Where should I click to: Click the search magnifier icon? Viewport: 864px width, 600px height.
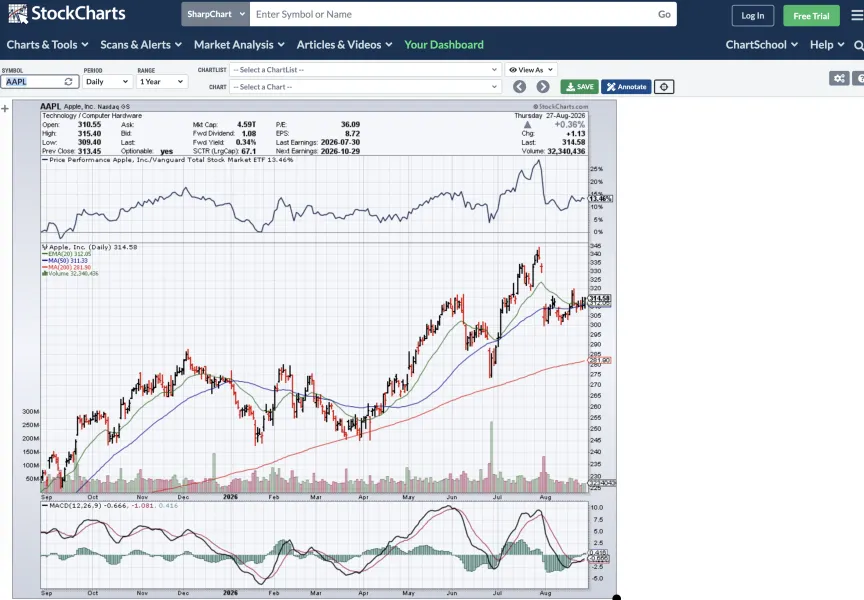(x=858, y=45)
